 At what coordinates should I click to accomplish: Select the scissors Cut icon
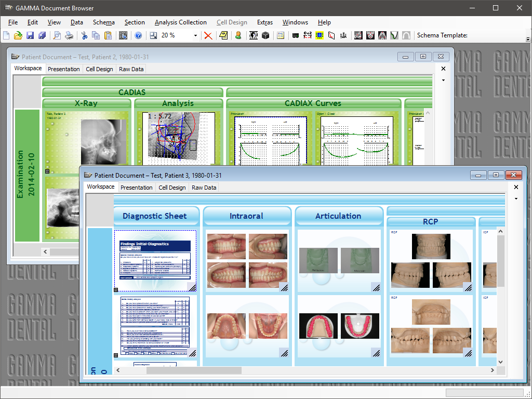[x=84, y=36]
